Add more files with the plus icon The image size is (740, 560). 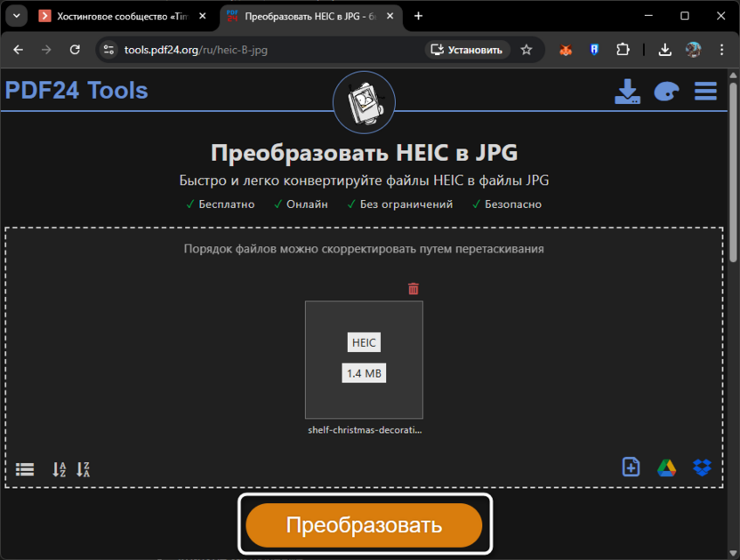[x=631, y=467]
